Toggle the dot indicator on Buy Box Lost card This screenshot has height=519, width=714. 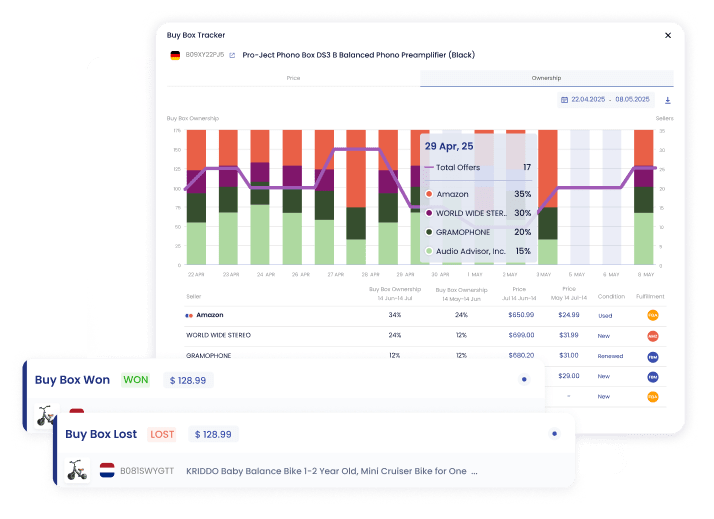[553, 434]
